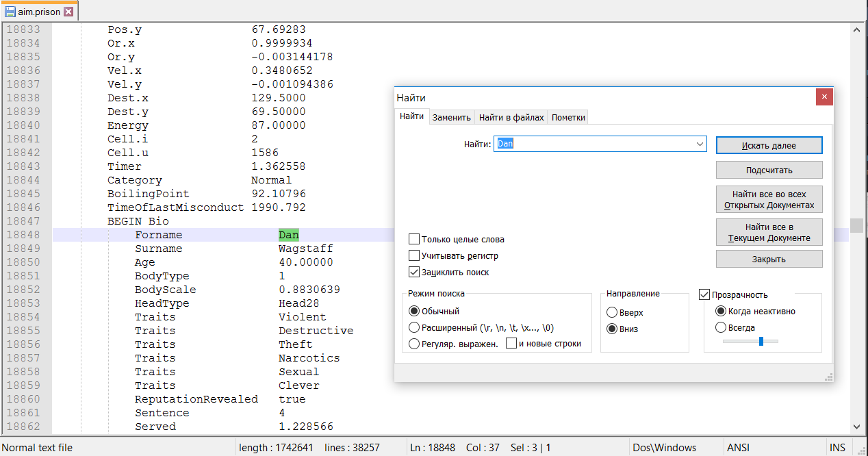This screenshot has height=456, width=868.
Task: Click the Искать далее button
Action: point(769,145)
